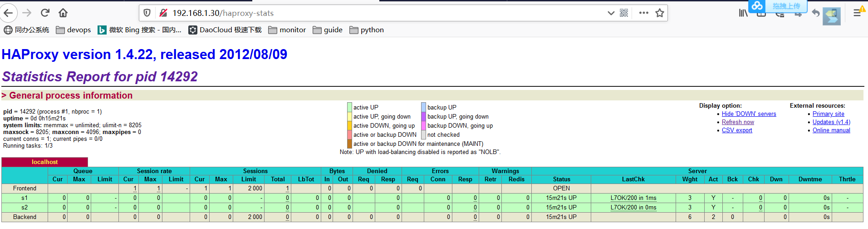This screenshot has height=229, width=868.
Task: Click the active DOWN, going up orange swatch
Action: point(349,125)
